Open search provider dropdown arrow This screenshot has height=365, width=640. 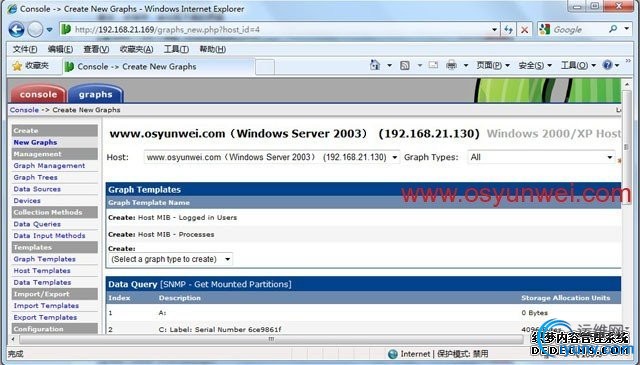click(627, 29)
